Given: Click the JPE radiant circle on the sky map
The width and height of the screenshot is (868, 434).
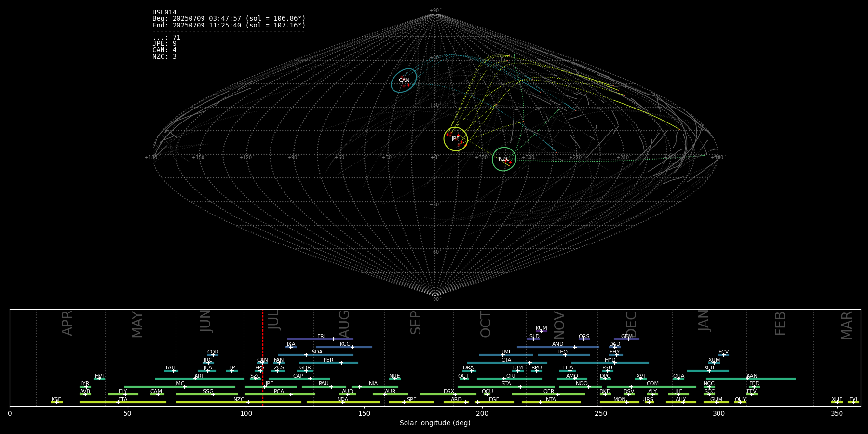Looking at the screenshot, I should 456,139.
